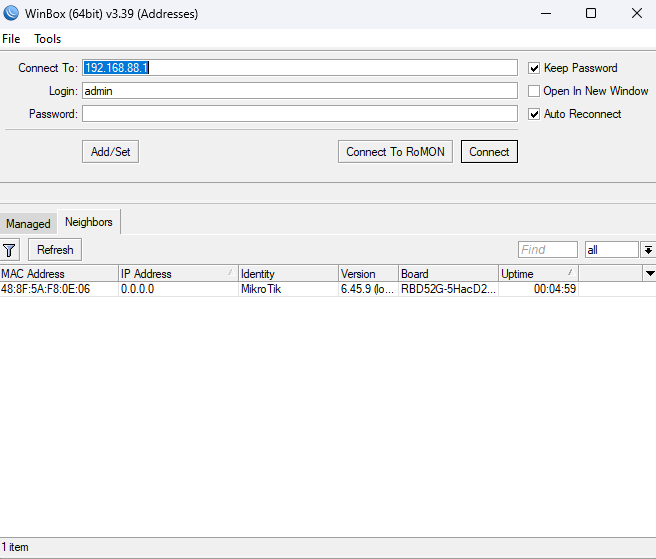Minimize the WinBox window
The image size is (656, 559).
[546, 13]
